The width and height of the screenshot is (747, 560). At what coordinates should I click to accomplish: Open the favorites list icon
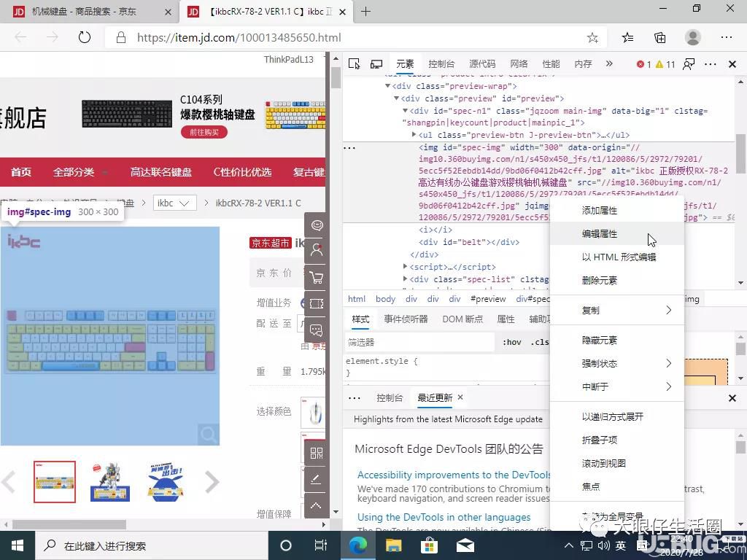627,37
